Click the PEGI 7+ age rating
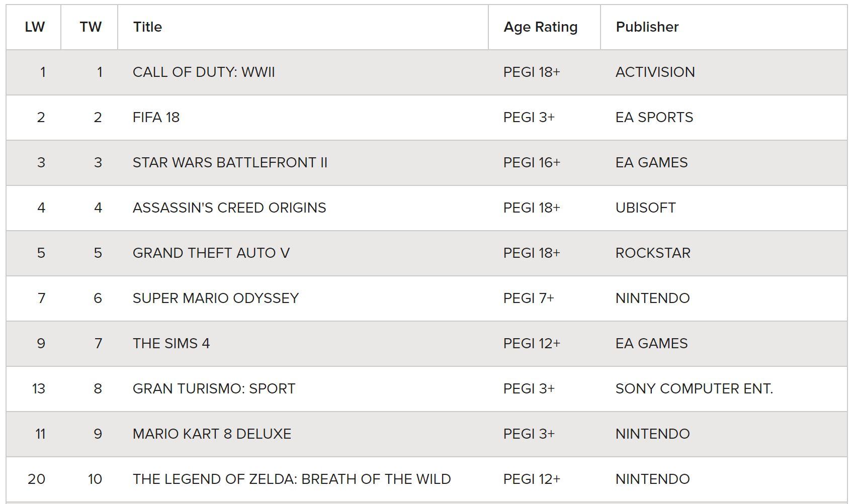The height and width of the screenshot is (504, 853). point(529,298)
